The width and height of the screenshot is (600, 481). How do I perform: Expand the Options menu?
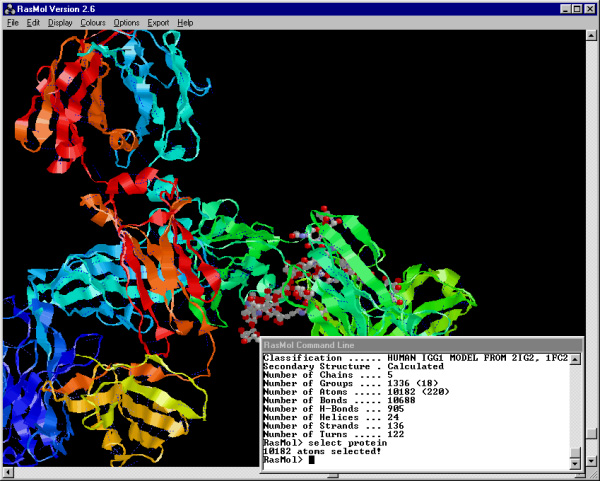(x=126, y=22)
